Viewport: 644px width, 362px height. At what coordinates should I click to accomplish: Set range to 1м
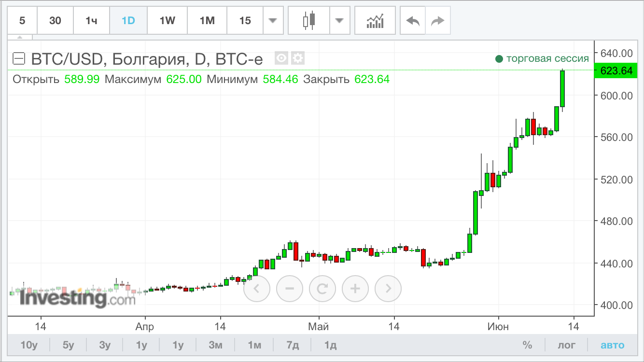pos(254,345)
